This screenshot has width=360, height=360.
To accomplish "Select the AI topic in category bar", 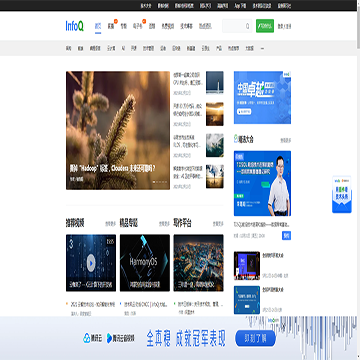I will click(x=123, y=48).
